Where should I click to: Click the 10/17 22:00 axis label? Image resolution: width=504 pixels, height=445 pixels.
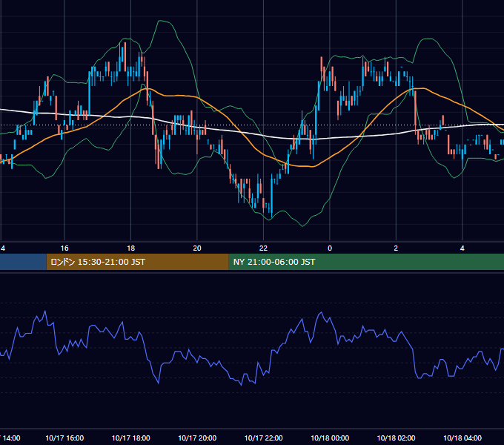264,438
